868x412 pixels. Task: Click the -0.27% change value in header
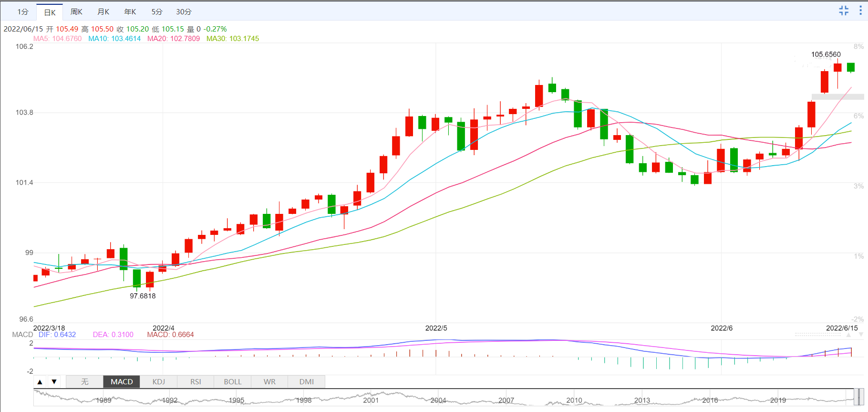(215, 29)
